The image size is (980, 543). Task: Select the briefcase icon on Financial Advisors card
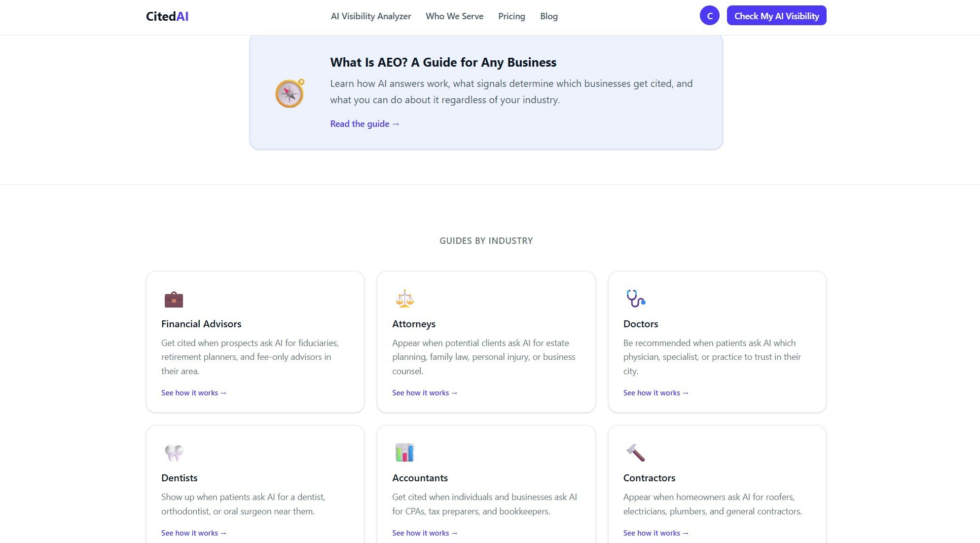pos(174,299)
